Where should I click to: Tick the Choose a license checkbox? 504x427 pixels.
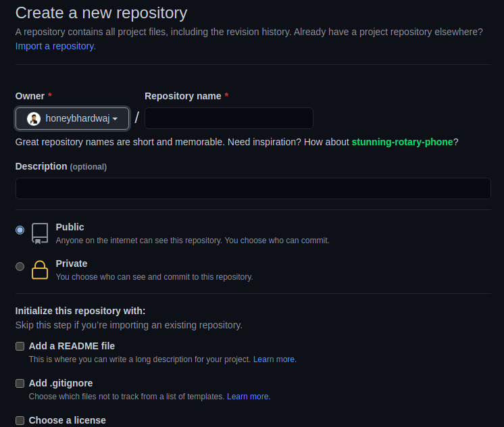tap(20, 420)
